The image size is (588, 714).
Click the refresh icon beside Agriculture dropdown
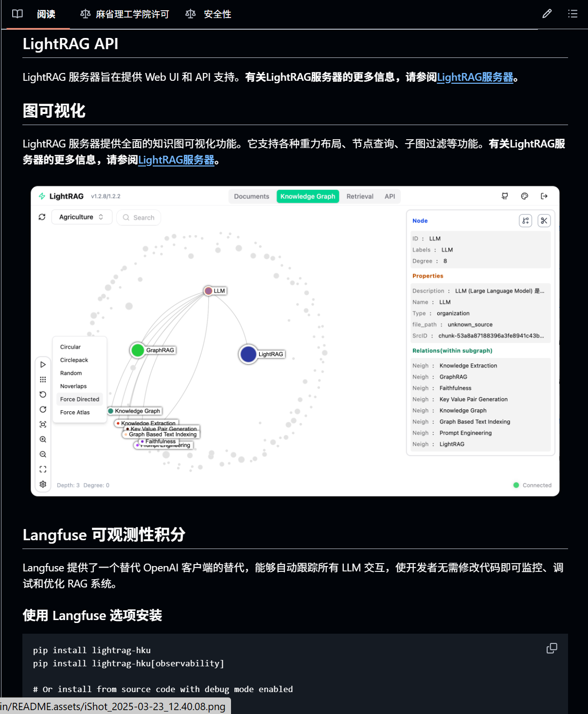pos(42,217)
